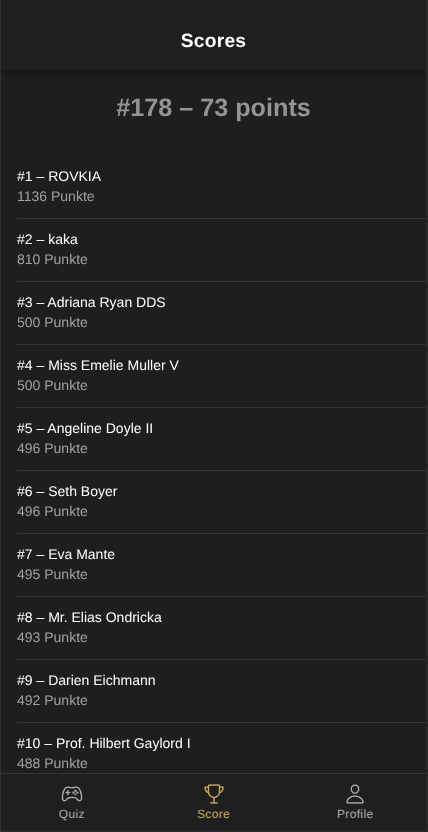Open the #7 Eva Mante entry
The image size is (428, 832).
click(221, 565)
